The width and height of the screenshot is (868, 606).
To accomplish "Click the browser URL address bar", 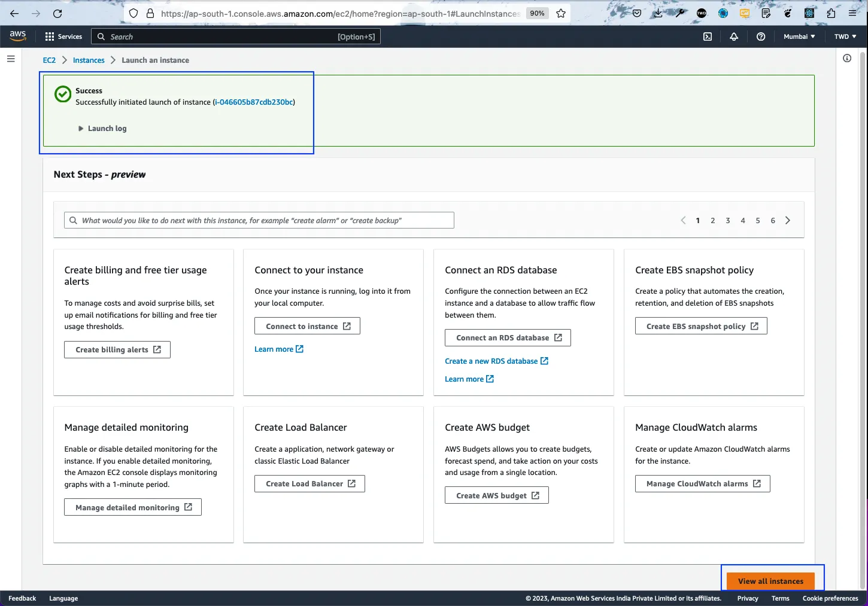I will 339,13.
